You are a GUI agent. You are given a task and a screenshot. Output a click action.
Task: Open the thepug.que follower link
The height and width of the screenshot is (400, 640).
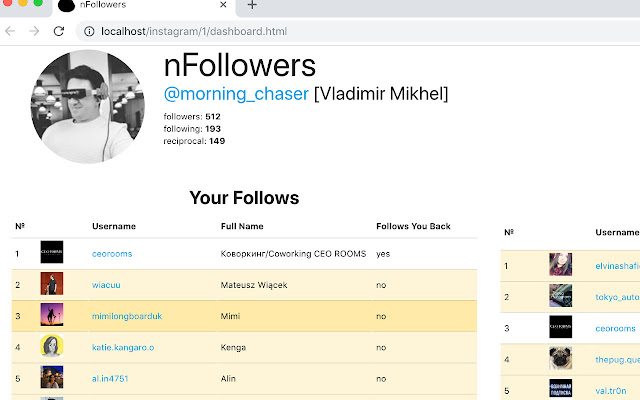(x=616, y=359)
